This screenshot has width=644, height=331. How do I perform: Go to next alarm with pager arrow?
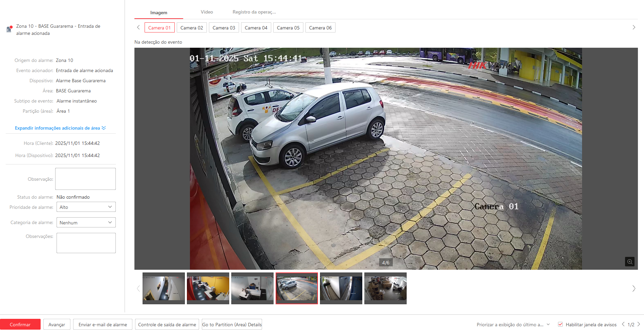point(639,324)
